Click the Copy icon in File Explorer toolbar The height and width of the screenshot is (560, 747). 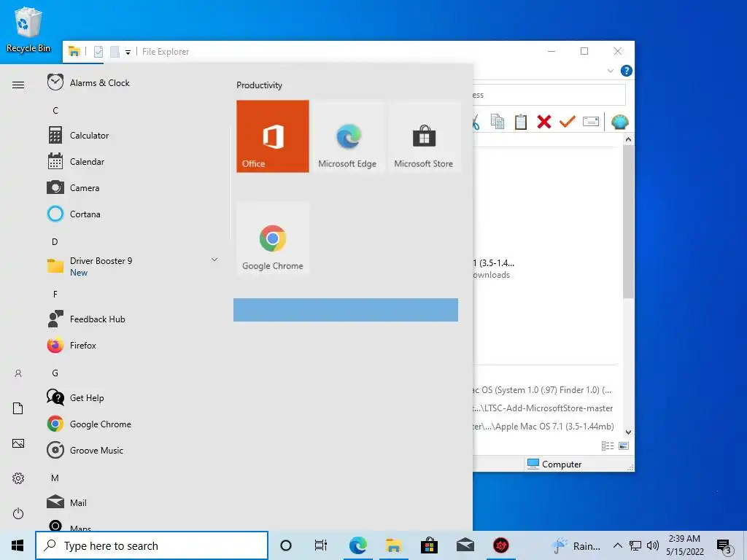click(x=498, y=122)
